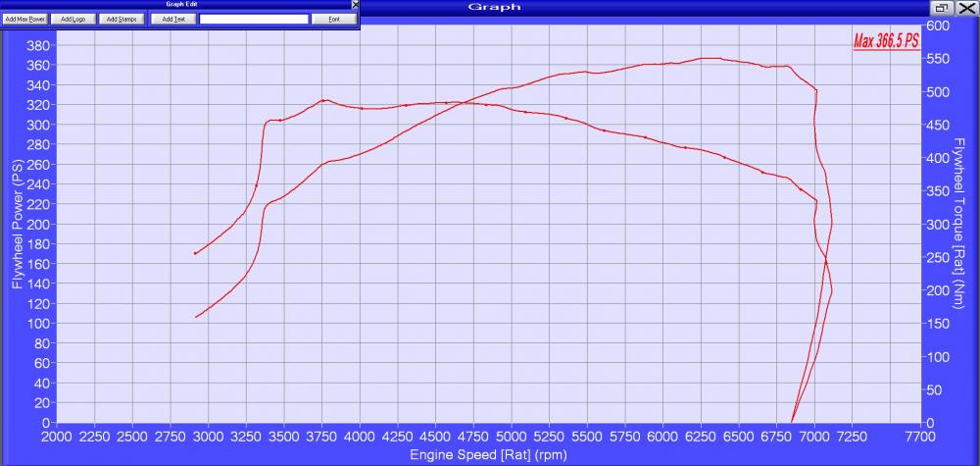Open the Font settings button

[x=334, y=19]
